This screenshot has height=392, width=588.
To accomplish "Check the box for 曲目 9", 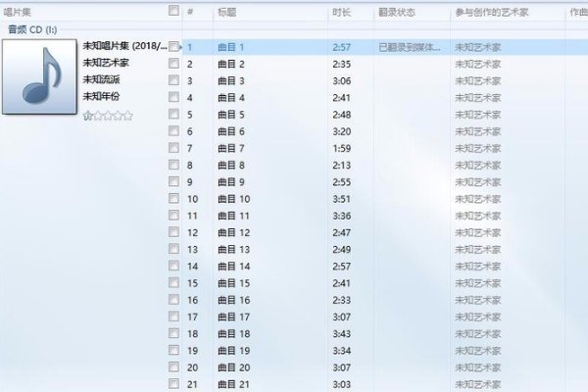I will click(173, 181).
